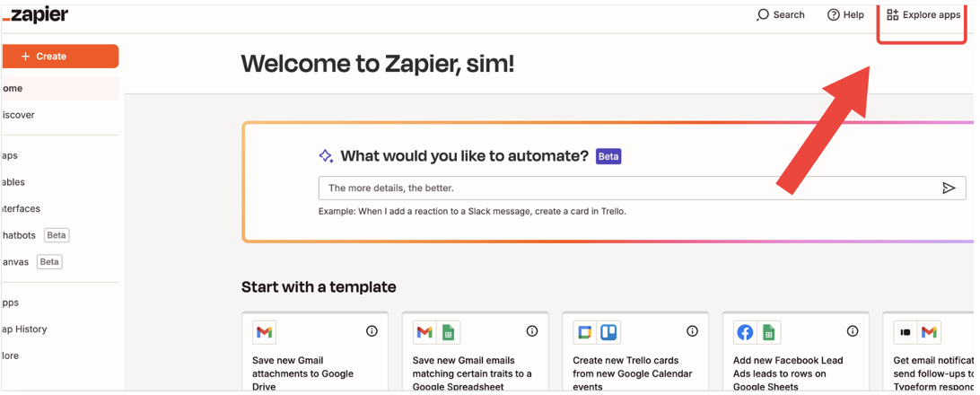Viewport: 980px width, 395px height.
Task: Click the Trello icon on calendar template
Action: click(608, 332)
